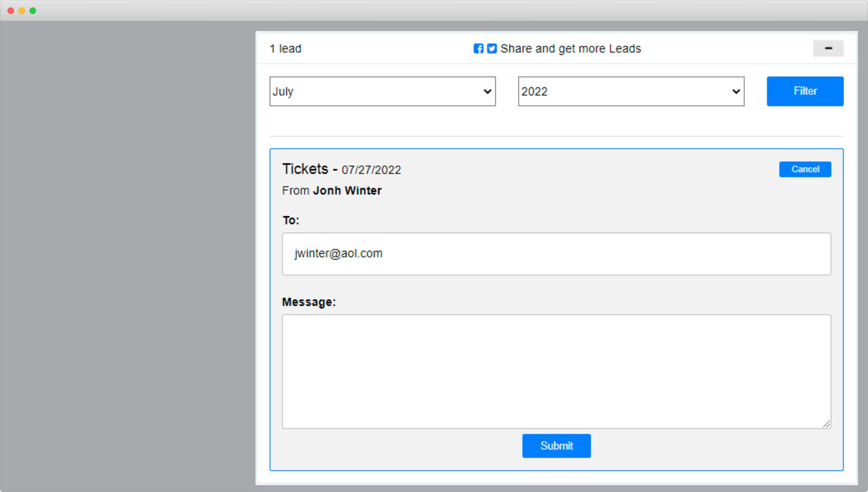Click the Submit button

[556, 445]
